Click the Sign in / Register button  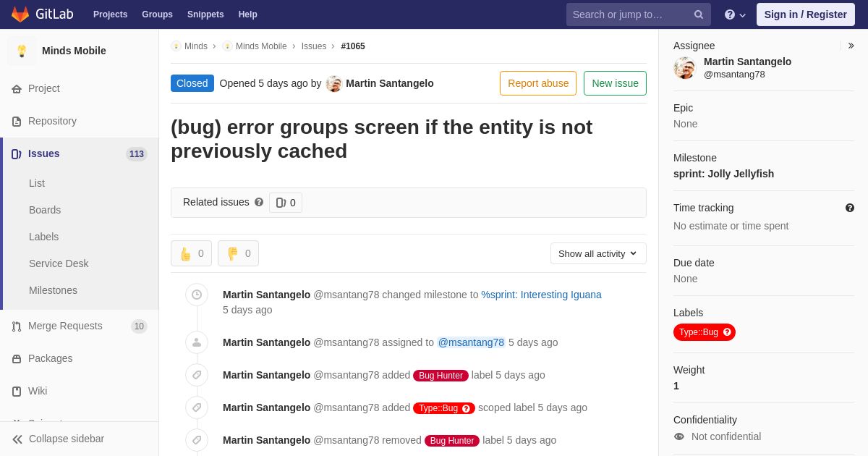pyautogui.click(x=805, y=14)
